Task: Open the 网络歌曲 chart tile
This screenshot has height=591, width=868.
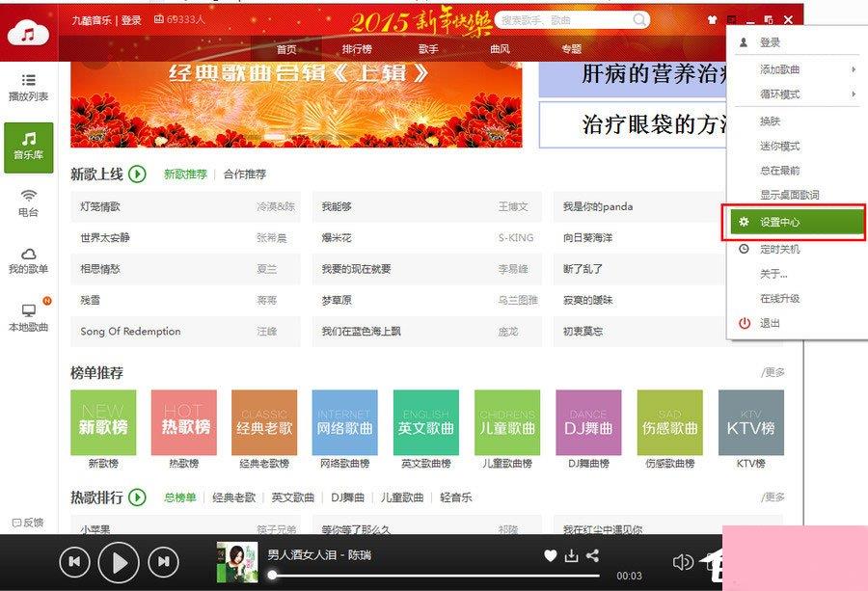Action: coord(345,423)
